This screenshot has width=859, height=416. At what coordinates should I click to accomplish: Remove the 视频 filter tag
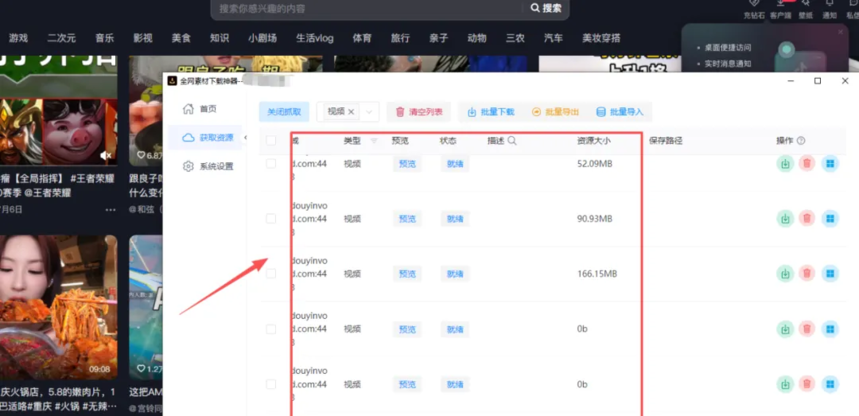pos(351,112)
